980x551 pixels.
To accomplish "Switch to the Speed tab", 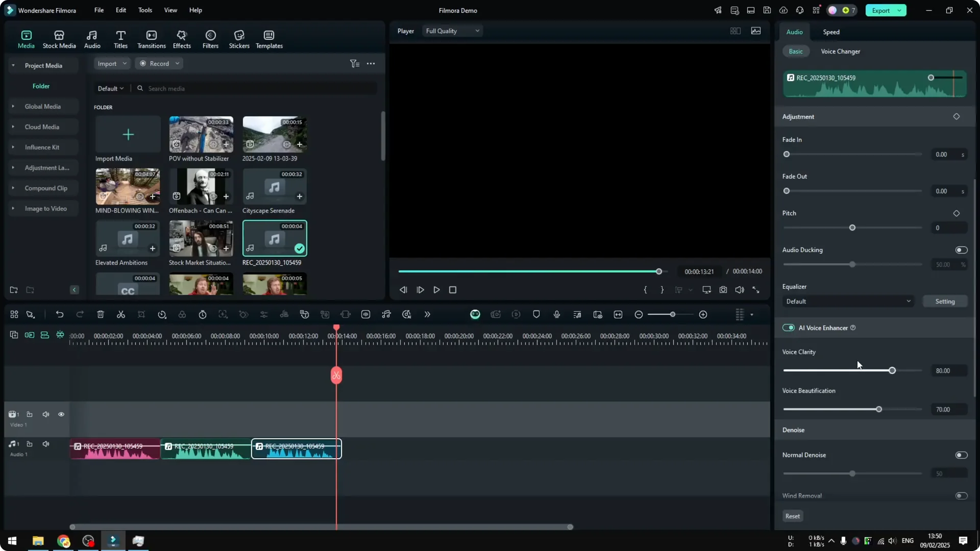I will coord(830,32).
